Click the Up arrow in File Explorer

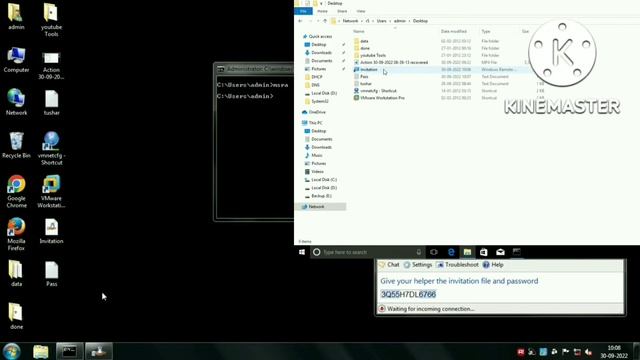(x=325, y=21)
